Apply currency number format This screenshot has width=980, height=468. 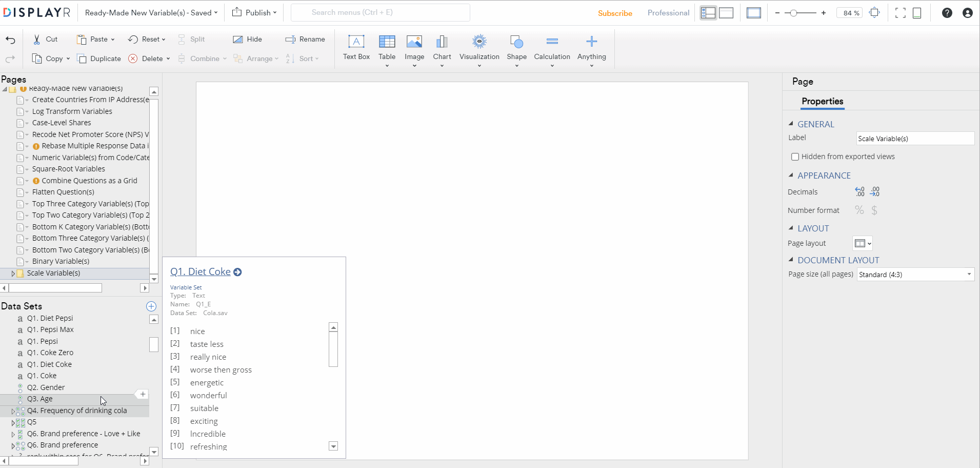[874, 210]
